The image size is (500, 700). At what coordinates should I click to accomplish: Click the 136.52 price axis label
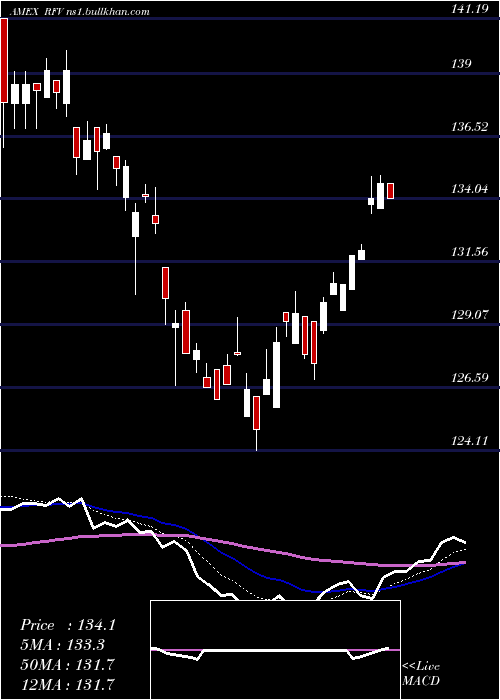(x=469, y=127)
